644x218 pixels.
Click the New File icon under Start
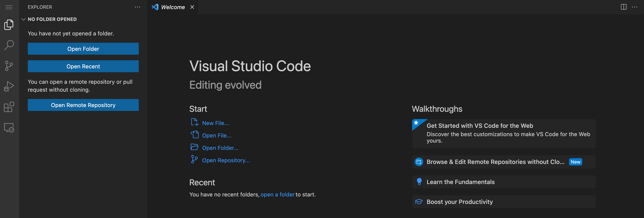point(194,122)
